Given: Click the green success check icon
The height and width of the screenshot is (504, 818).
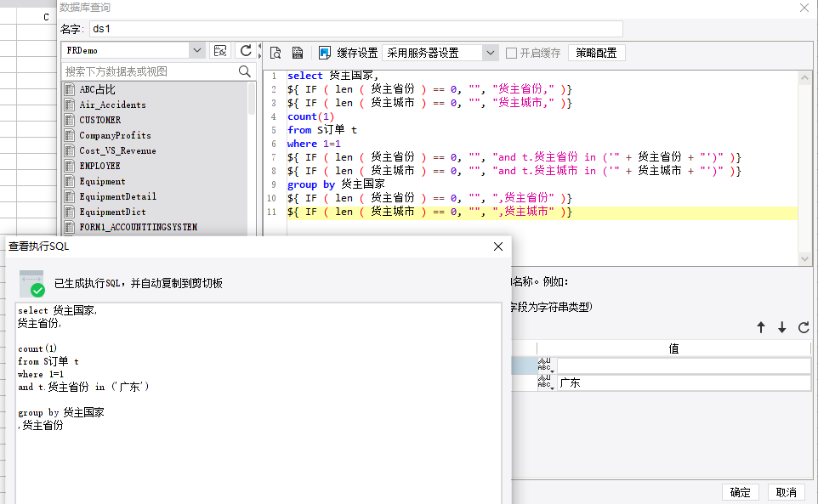Looking at the screenshot, I should click(x=37, y=290).
